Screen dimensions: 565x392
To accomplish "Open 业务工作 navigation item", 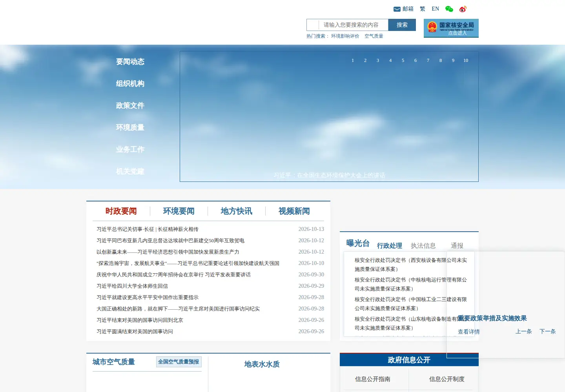I will click(x=130, y=149).
